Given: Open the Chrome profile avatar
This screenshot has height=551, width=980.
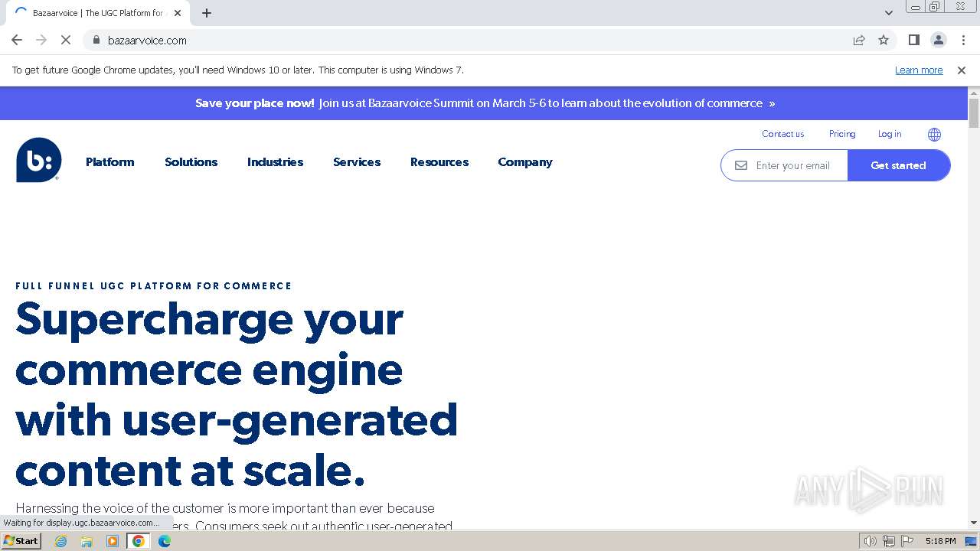Looking at the screenshot, I should click(x=938, y=41).
